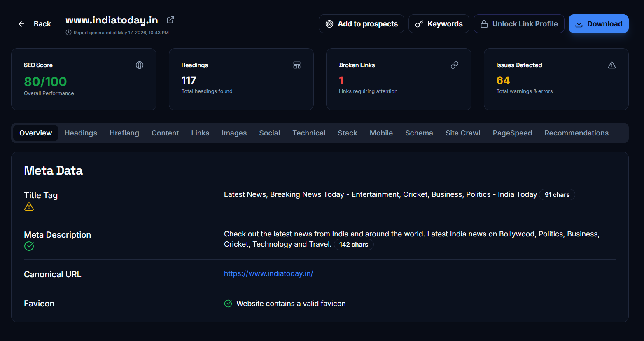Image resolution: width=644 pixels, height=341 pixels.
Task: Click the Title Tag row label
Action: [x=41, y=195]
